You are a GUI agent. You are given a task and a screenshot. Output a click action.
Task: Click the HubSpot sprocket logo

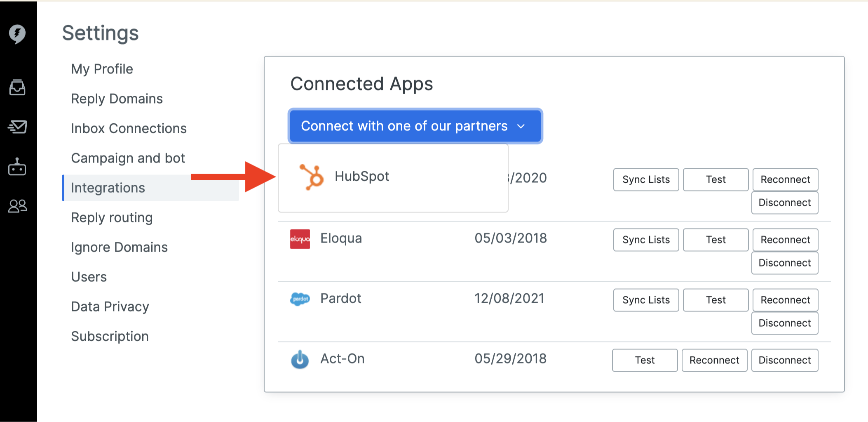click(x=310, y=176)
